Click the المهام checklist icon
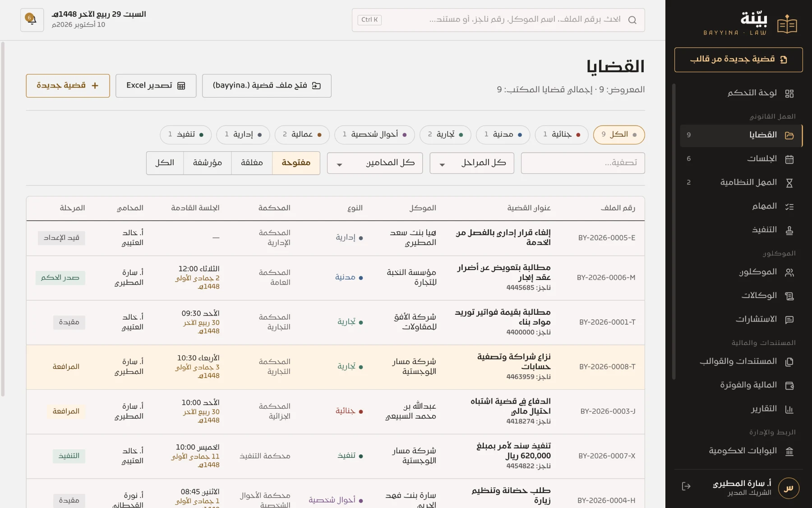The width and height of the screenshot is (812, 508). (789, 207)
